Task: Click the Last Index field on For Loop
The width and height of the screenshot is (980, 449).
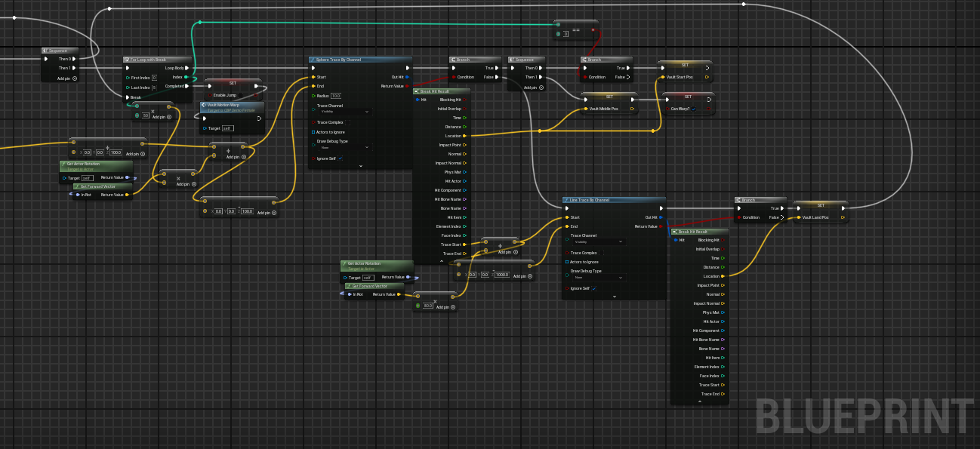Action: tap(154, 88)
